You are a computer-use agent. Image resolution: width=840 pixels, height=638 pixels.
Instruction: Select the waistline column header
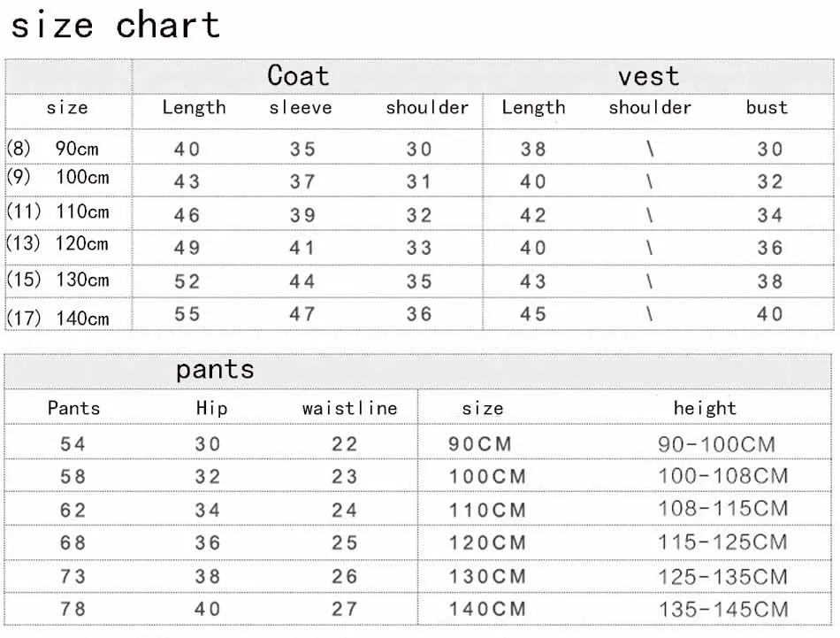pyautogui.click(x=350, y=409)
